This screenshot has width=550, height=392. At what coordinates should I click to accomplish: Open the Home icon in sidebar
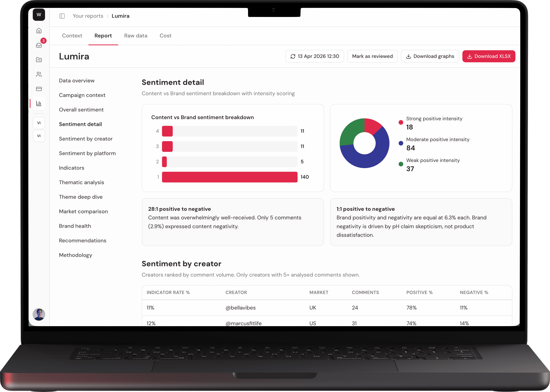pyautogui.click(x=39, y=31)
